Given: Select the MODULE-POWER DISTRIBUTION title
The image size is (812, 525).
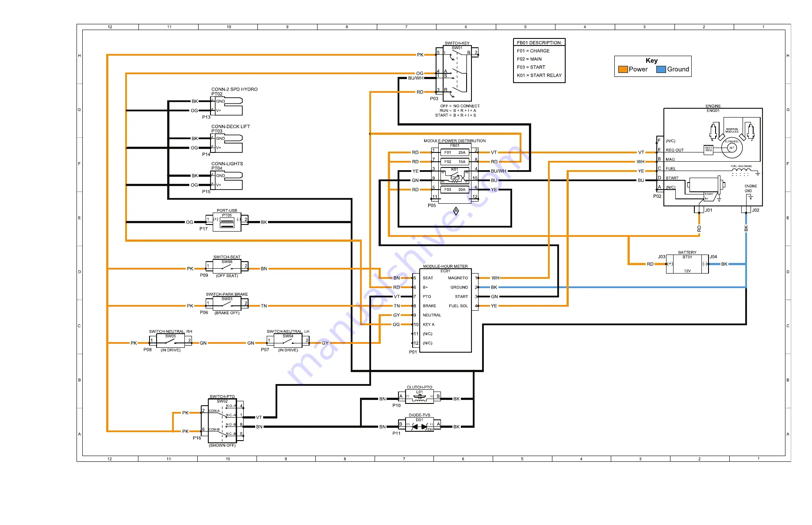Looking at the screenshot, I should [455, 141].
